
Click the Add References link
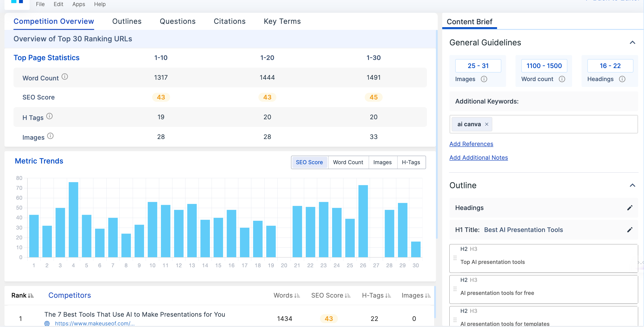471,144
